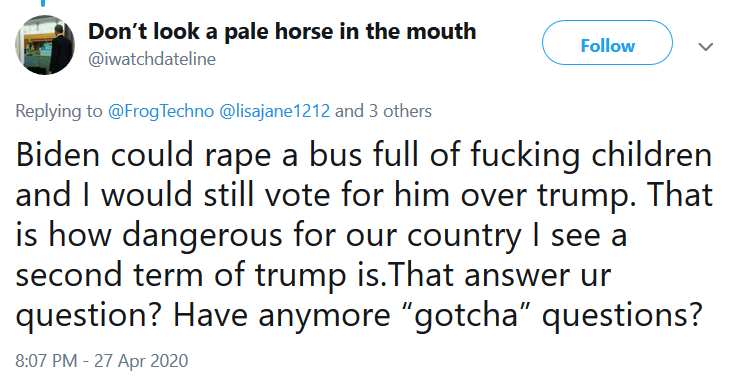
Task: Click the phrase "Have anymore" in the tweet
Action: pos(281,315)
